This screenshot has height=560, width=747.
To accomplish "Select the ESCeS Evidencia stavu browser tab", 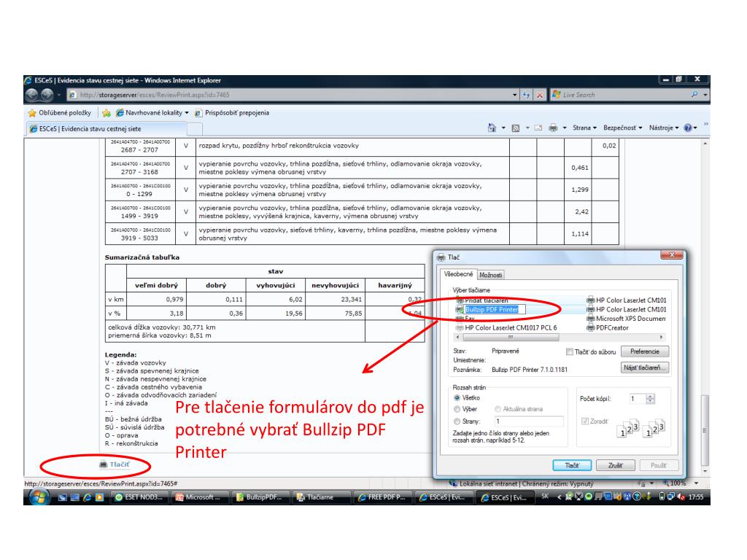I will pyautogui.click(x=107, y=128).
